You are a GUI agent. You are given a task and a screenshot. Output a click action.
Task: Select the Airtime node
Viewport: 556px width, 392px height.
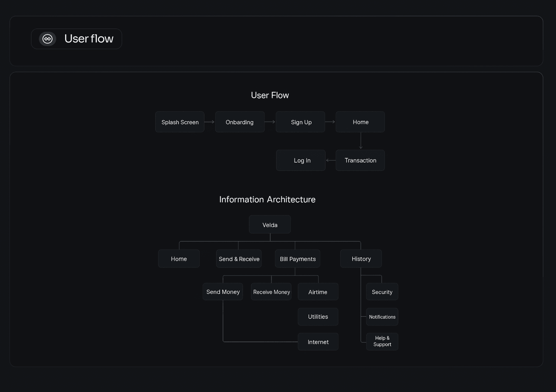coord(318,292)
